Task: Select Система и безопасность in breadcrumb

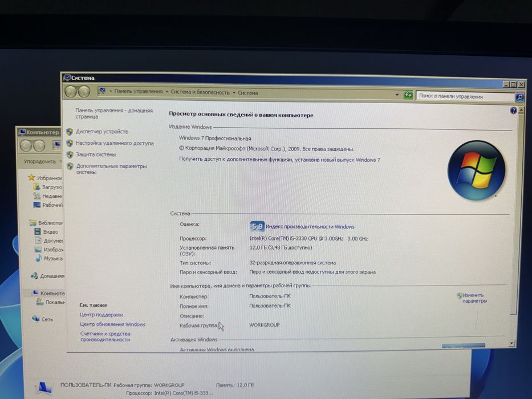Action: click(200, 92)
